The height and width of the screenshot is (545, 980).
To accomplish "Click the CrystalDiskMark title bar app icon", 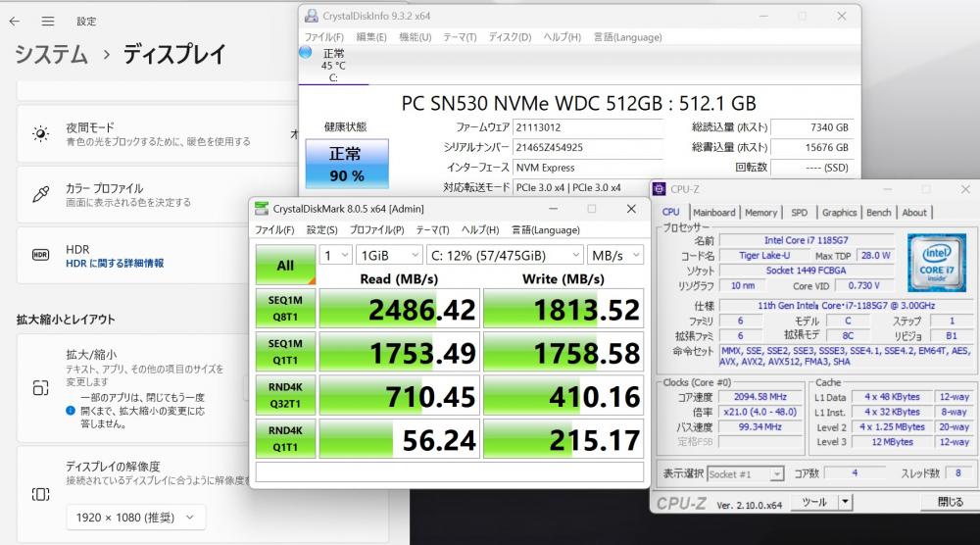I will 262,209.
